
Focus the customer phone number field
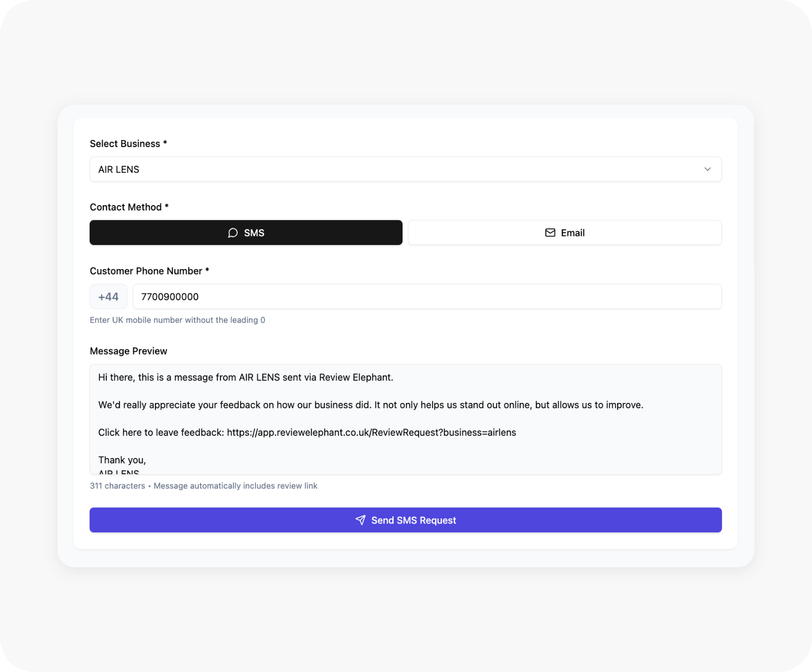tap(427, 297)
